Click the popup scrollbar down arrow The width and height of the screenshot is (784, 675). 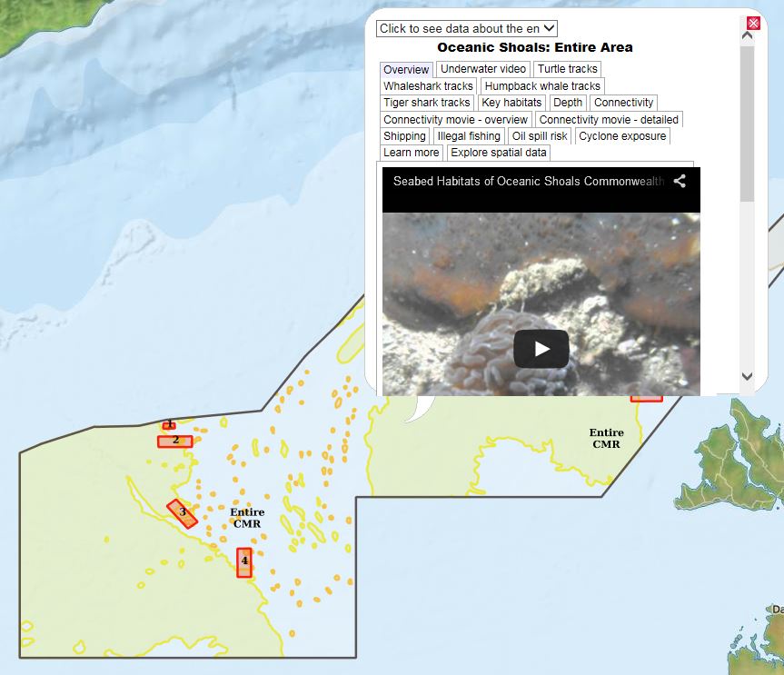click(747, 376)
